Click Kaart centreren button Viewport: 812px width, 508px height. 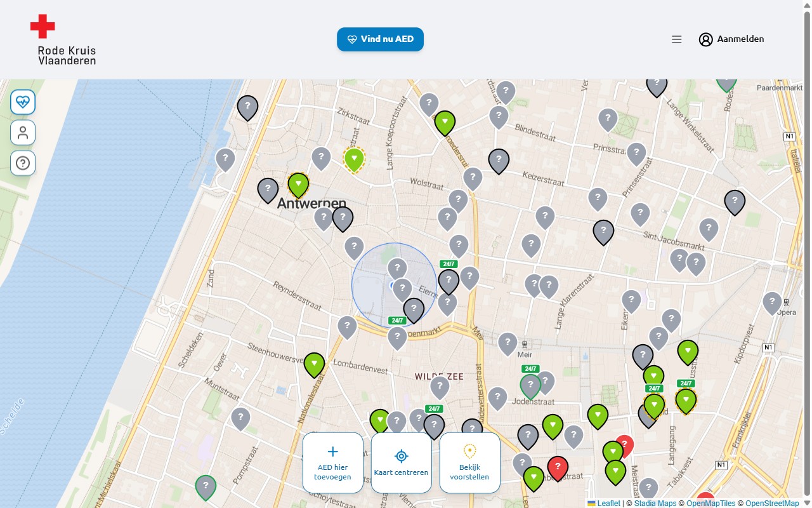coord(401,462)
